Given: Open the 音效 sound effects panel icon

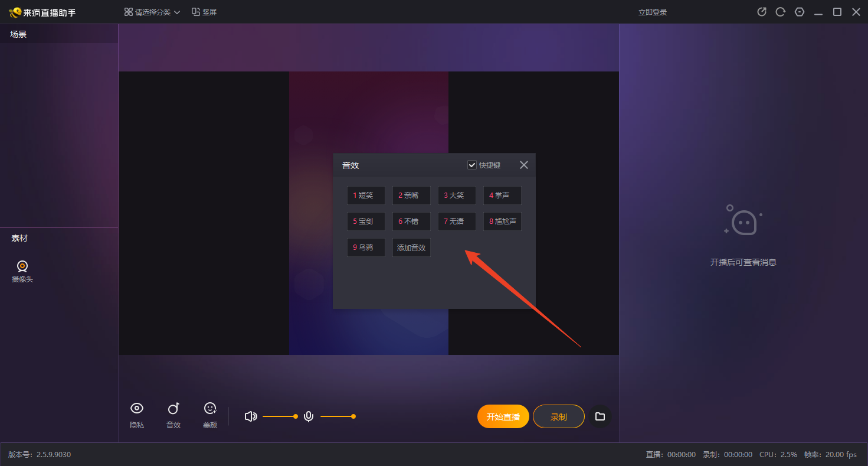Looking at the screenshot, I should 173,415.
